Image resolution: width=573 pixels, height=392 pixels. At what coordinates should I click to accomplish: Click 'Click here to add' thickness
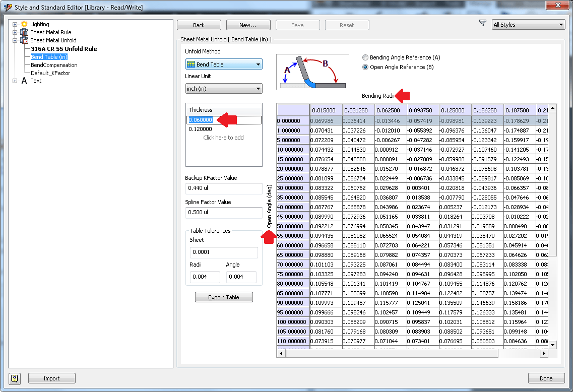224,138
